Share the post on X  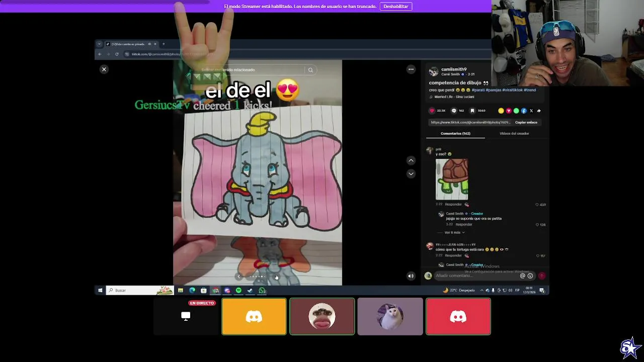[531, 111]
